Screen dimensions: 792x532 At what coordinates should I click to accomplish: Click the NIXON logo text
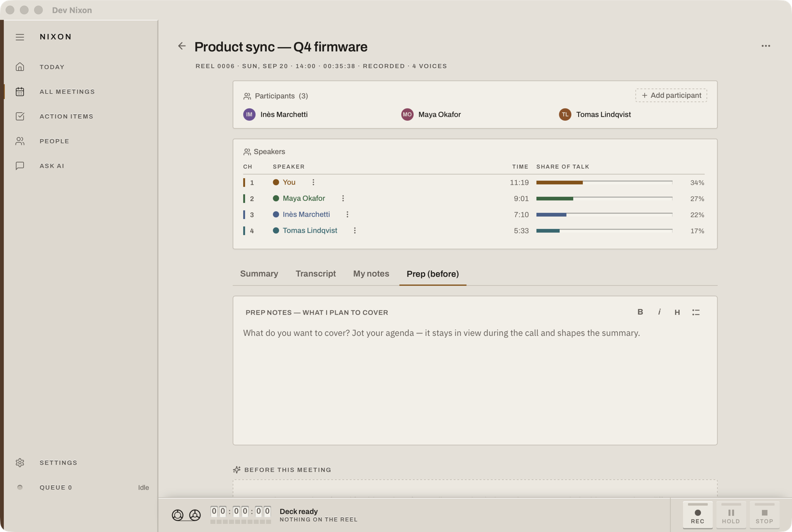pos(56,37)
